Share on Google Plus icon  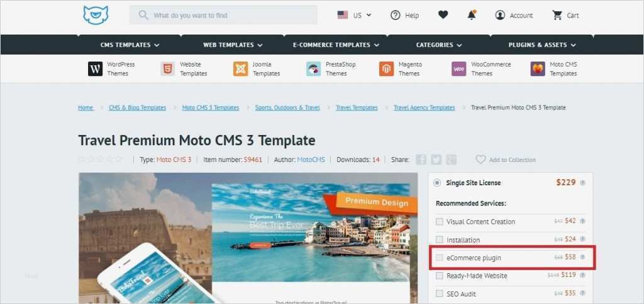click(452, 160)
